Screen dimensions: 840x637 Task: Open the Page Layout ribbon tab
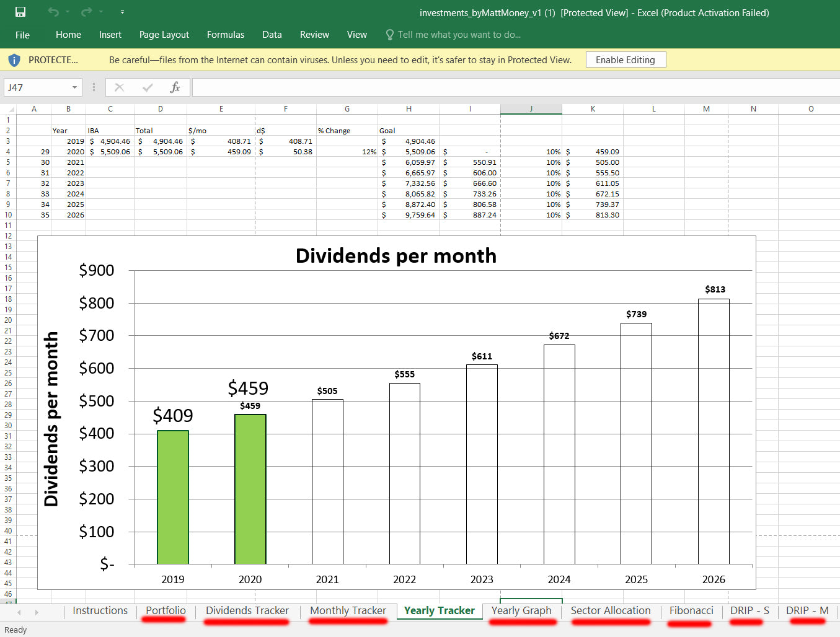tap(164, 35)
